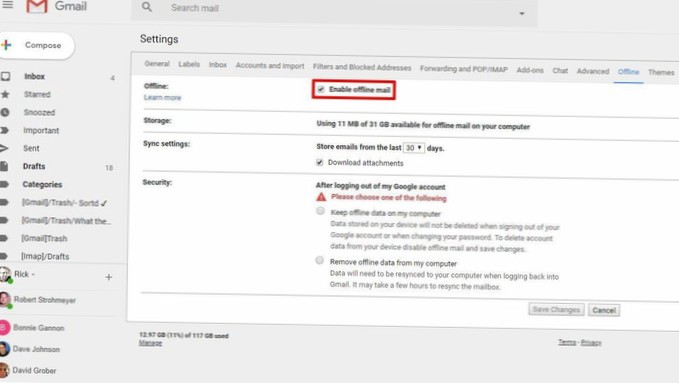679x383 pixels.
Task: Click the Snoozed clock icon
Action: (5, 112)
